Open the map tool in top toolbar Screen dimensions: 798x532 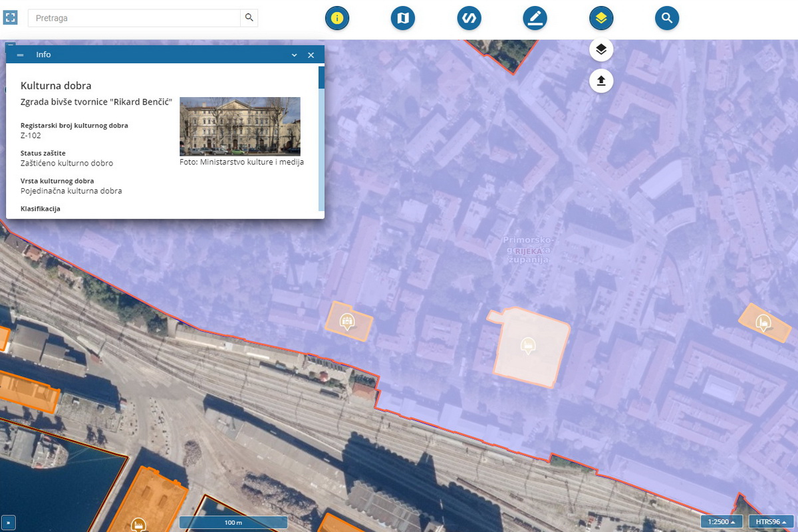pyautogui.click(x=403, y=18)
